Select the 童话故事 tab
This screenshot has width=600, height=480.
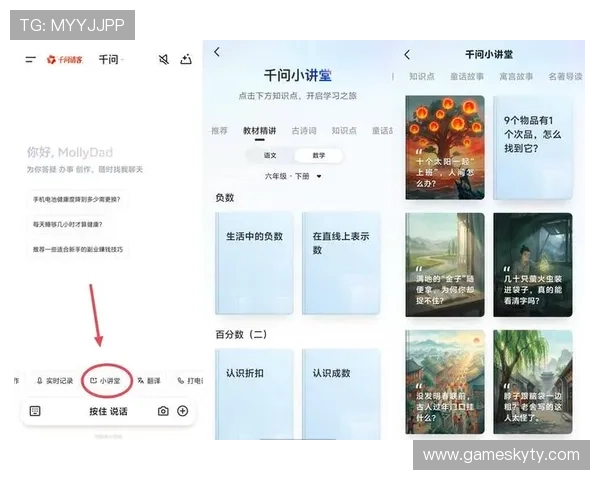click(467, 77)
